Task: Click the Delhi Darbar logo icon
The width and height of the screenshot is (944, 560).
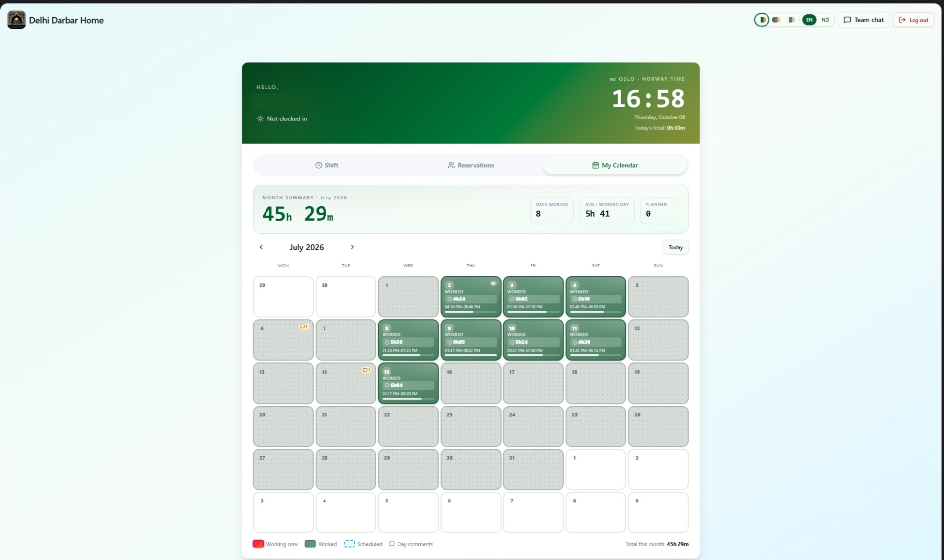Action: (16, 20)
